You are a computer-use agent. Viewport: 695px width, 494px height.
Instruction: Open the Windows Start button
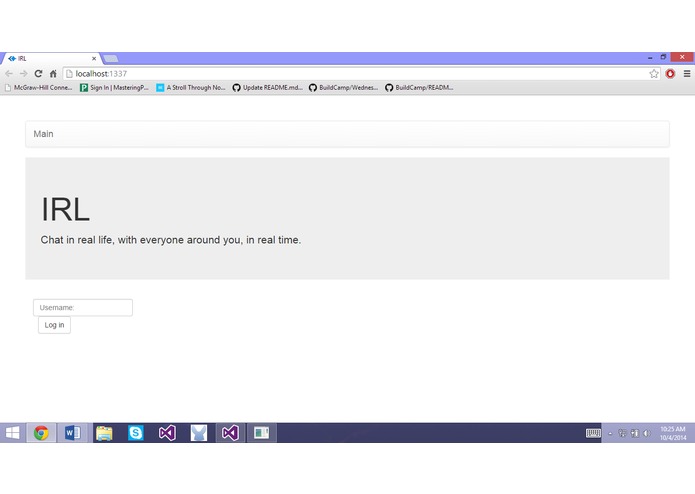coord(12,433)
